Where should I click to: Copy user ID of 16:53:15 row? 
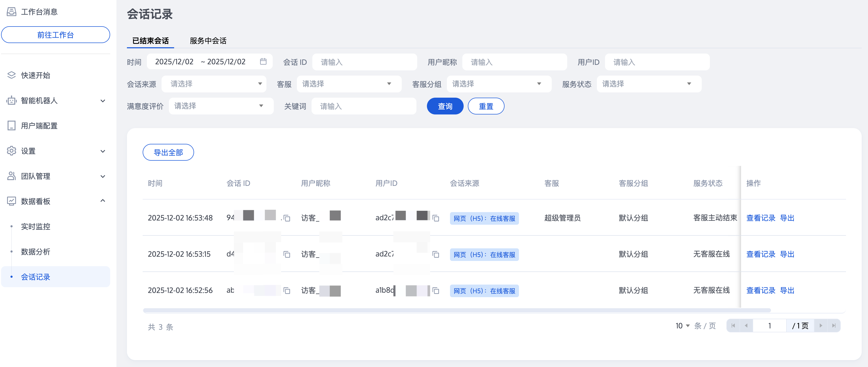(436, 254)
